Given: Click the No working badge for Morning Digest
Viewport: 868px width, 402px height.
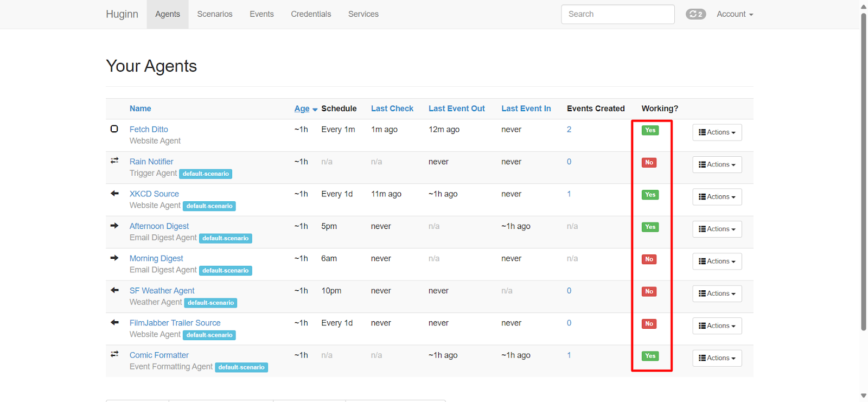Looking at the screenshot, I should coord(649,259).
